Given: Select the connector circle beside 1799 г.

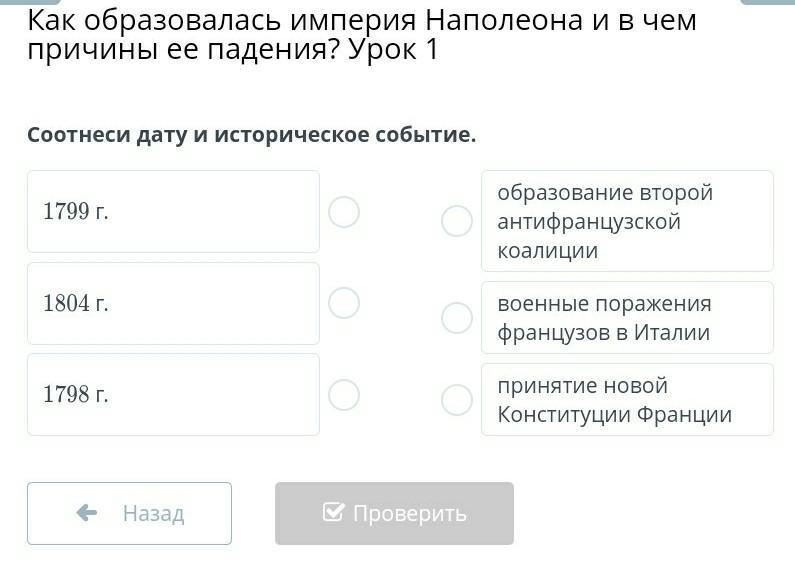Looking at the screenshot, I should (344, 212).
